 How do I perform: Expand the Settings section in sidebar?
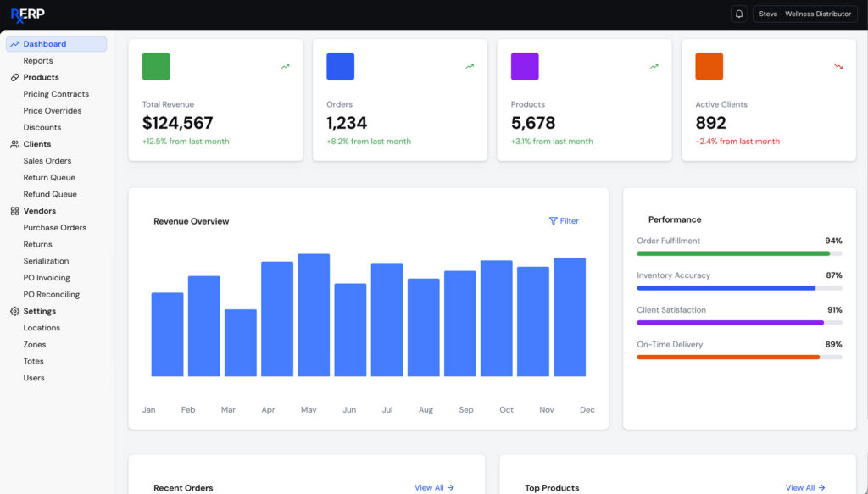(39, 311)
